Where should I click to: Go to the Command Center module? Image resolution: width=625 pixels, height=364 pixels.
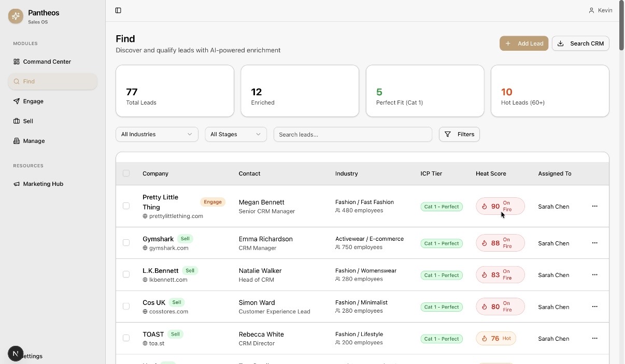point(47,62)
